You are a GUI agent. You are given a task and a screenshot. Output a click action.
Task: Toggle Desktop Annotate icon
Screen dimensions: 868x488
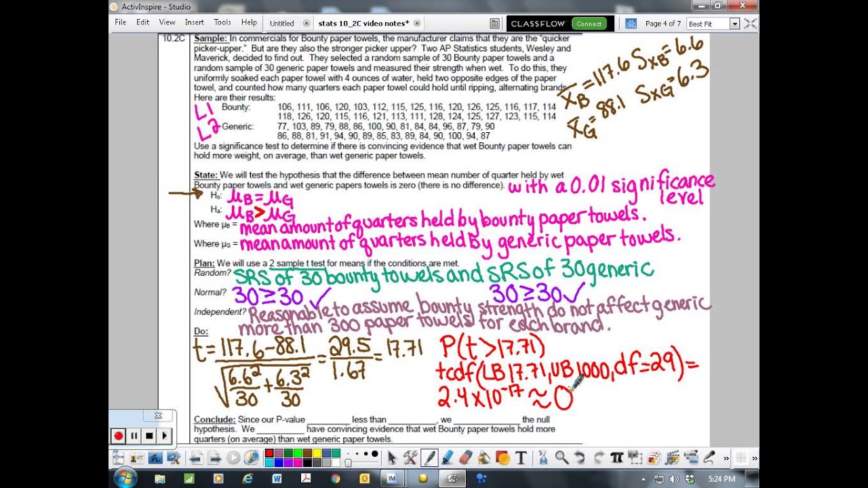point(155,457)
